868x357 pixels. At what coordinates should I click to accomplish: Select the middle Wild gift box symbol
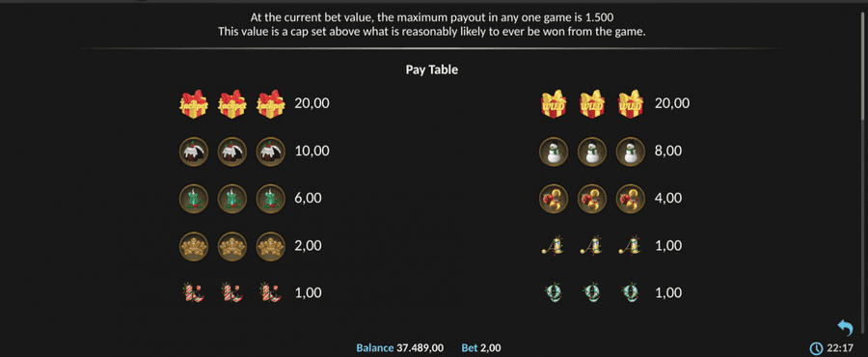click(x=592, y=103)
